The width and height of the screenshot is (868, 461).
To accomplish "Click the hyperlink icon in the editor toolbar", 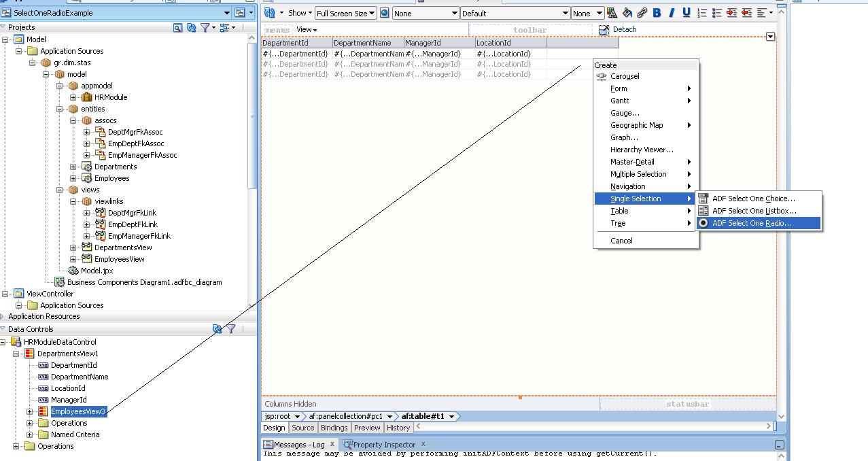I will tap(642, 12).
